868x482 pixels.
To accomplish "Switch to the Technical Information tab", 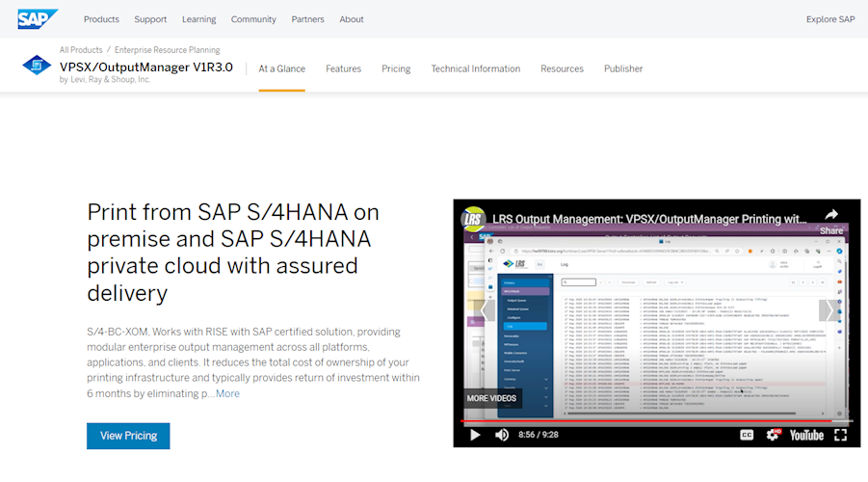I will (x=475, y=68).
